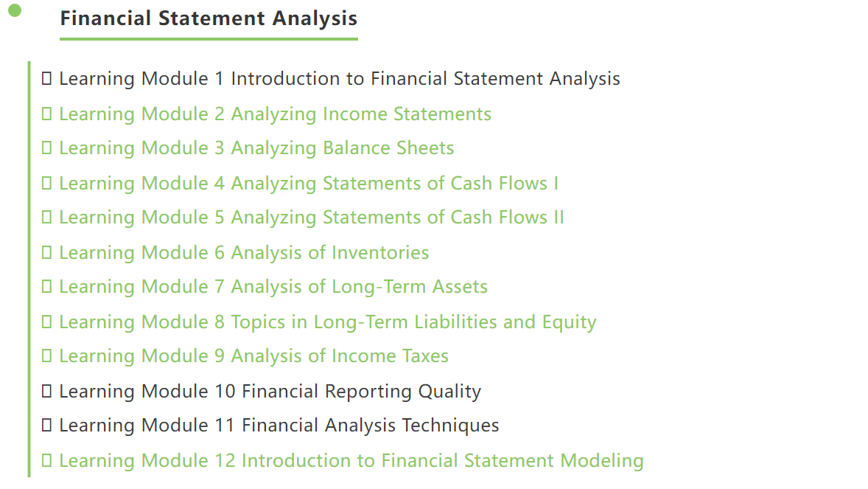Select Learning Module 3 Analyzing Balance Sheets
The width and height of the screenshot is (868, 489).
[256, 148]
